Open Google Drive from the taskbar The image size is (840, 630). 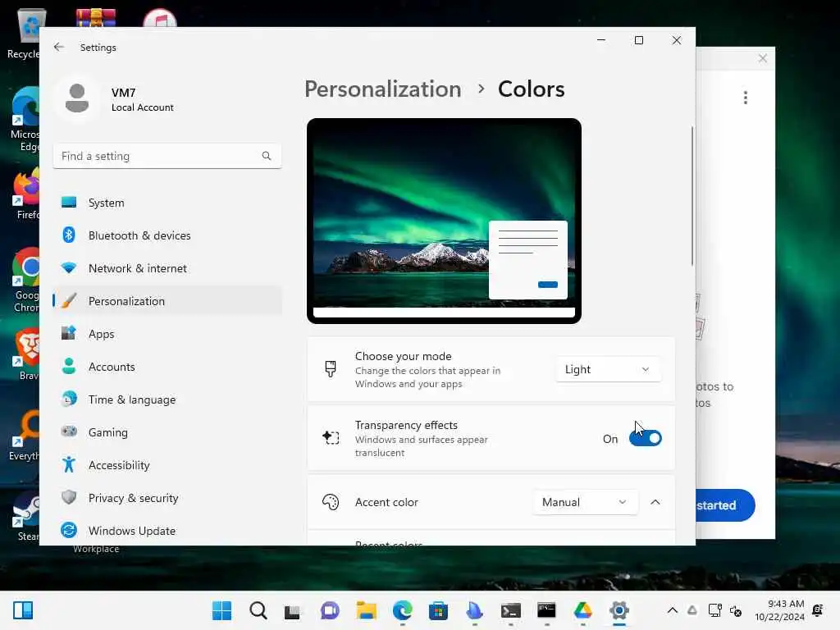[x=582, y=610]
